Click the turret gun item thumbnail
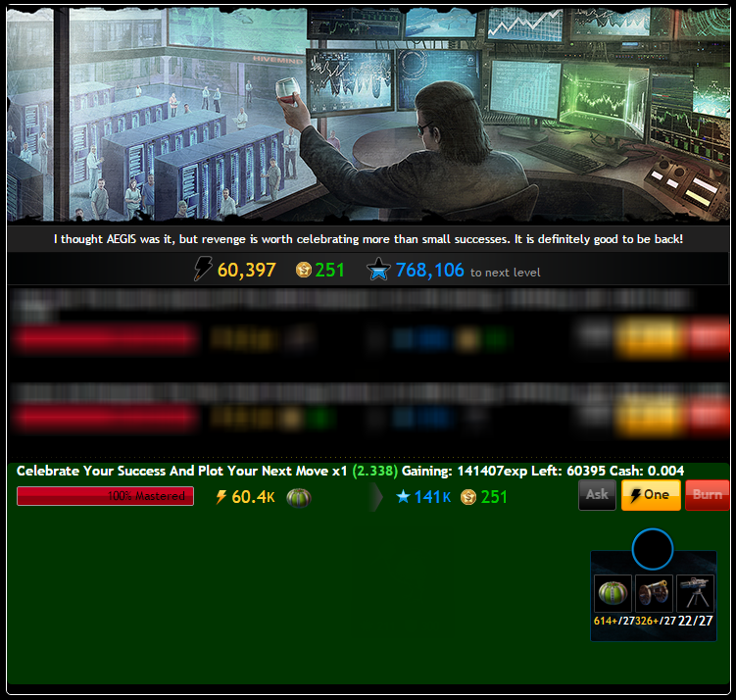The image size is (736, 700). click(695, 593)
